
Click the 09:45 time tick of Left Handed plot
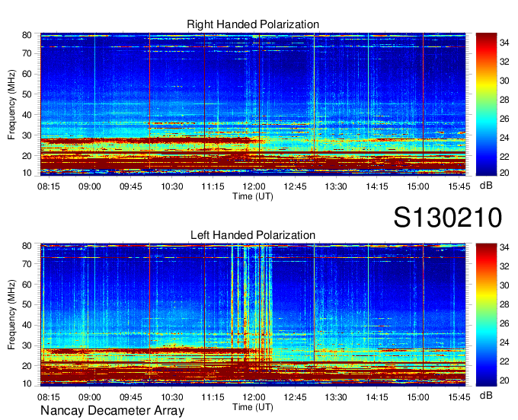pos(130,397)
